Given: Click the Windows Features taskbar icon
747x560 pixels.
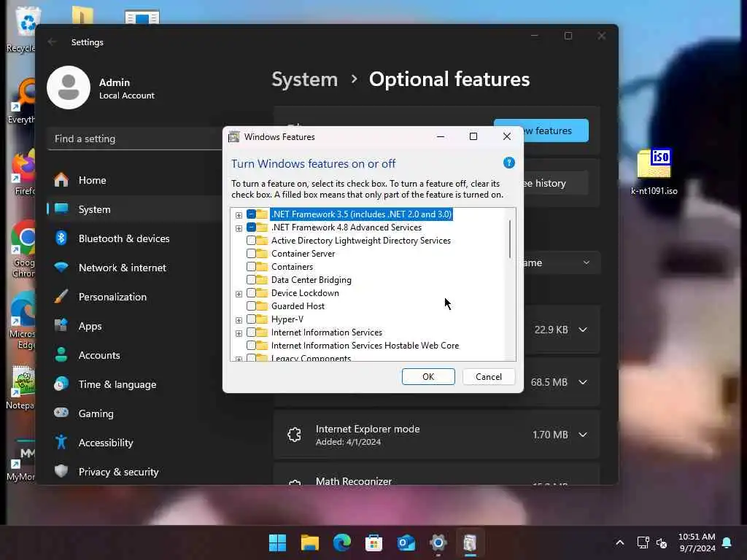Looking at the screenshot, I should (x=470, y=542).
